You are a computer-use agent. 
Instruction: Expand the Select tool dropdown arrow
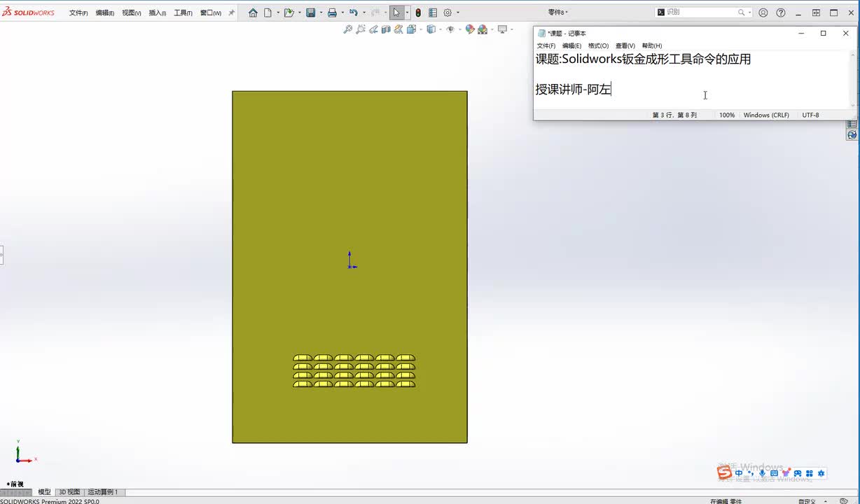(x=407, y=13)
